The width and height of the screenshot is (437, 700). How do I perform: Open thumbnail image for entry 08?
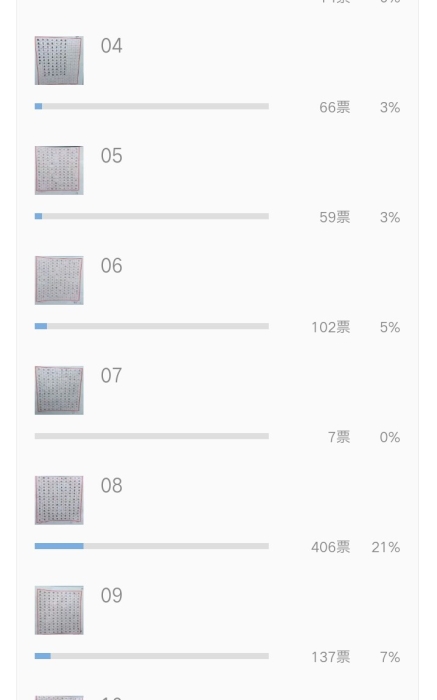click(59, 500)
